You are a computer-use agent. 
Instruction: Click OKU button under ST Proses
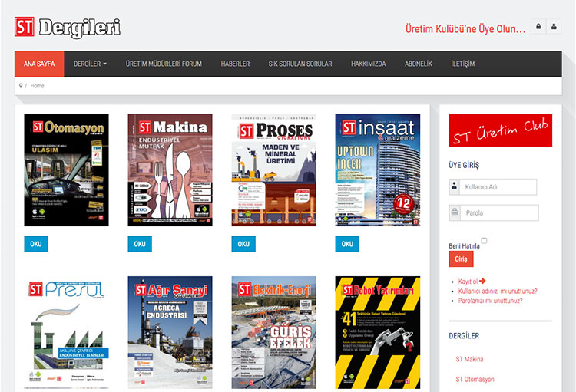coord(243,244)
